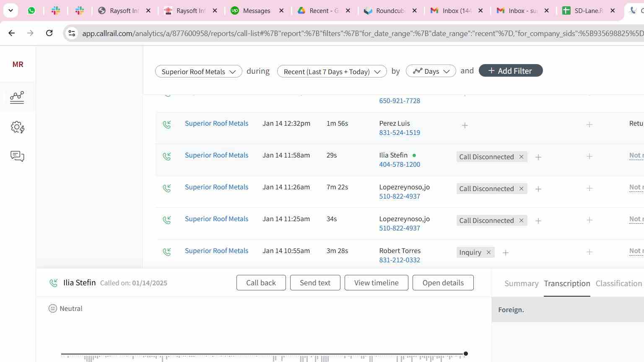Add another tag to Robert Torres call
Viewport: 644px width, 362px height.
click(x=506, y=253)
